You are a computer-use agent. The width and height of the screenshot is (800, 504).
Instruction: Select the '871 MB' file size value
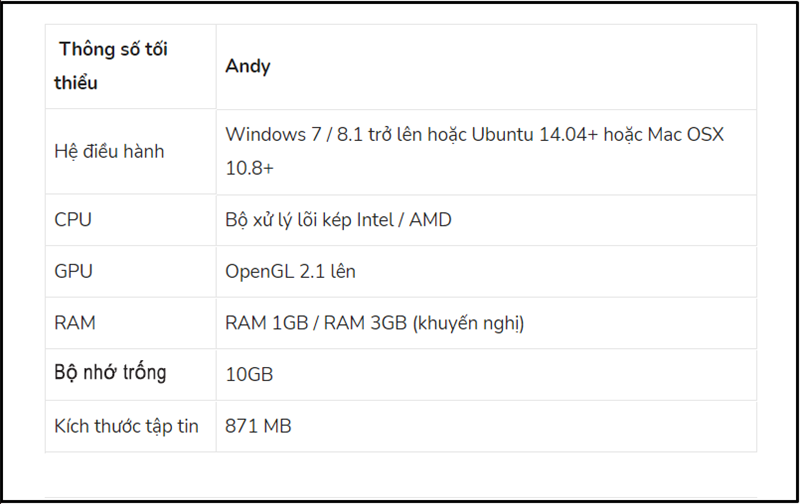(258, 426)
